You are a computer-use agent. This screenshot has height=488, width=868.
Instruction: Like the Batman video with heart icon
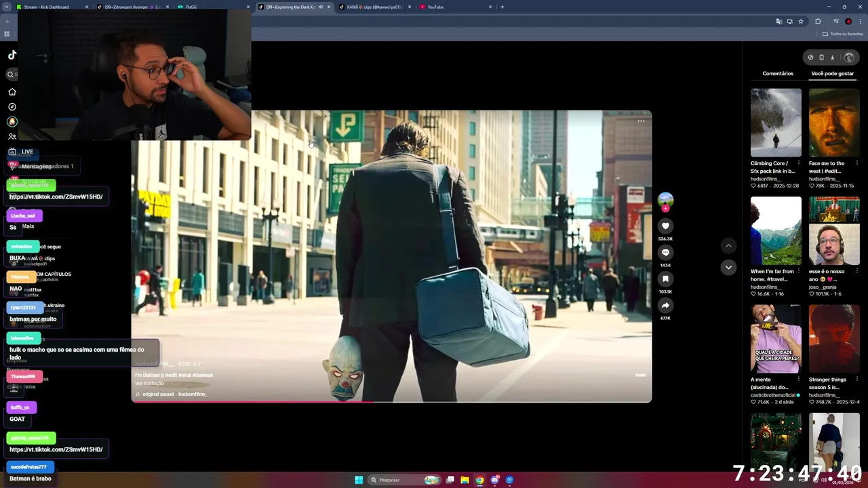pos(665,226)
